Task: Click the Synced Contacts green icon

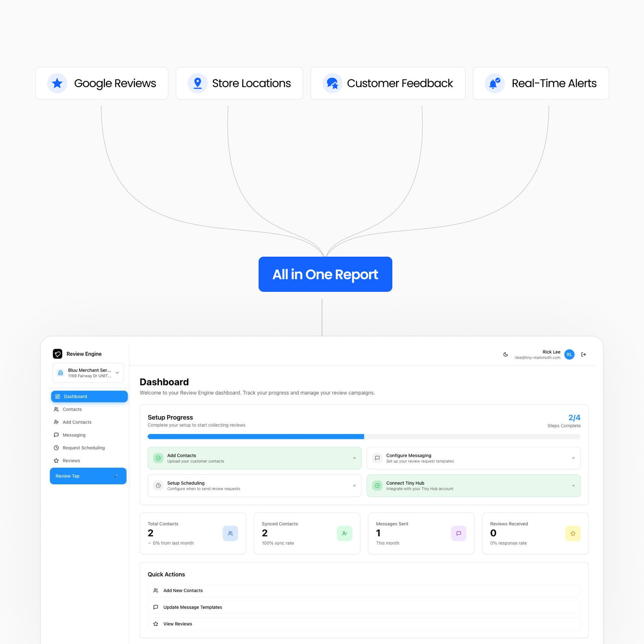Action: [x=345, y=534]
